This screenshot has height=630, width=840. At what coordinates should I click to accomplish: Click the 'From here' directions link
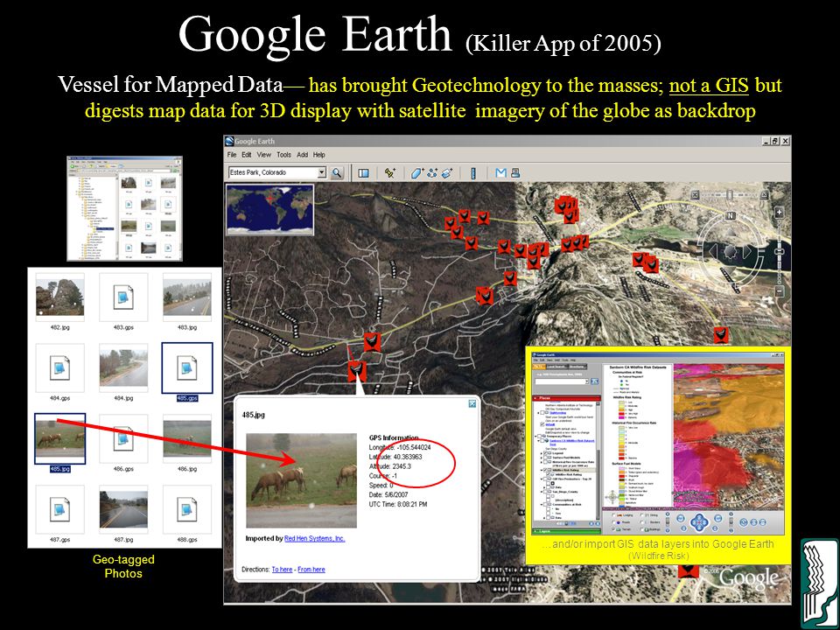tap(311, 570)
